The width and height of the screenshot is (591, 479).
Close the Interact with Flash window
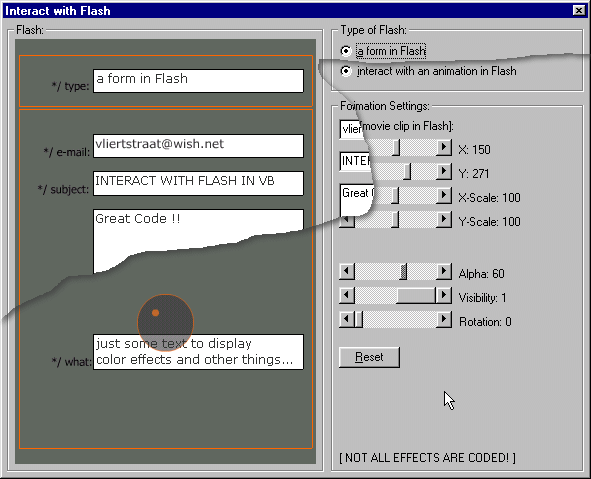tap(579, 10)
